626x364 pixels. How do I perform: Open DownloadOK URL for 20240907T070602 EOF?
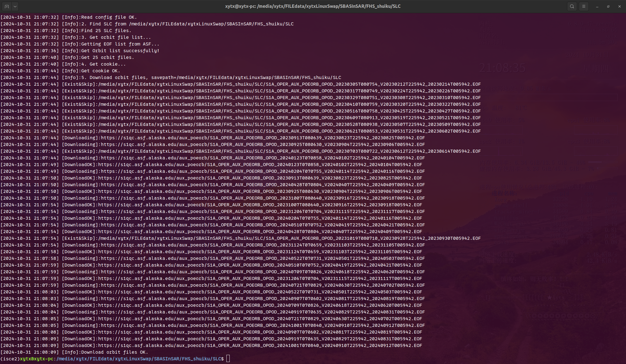[260, 332]
